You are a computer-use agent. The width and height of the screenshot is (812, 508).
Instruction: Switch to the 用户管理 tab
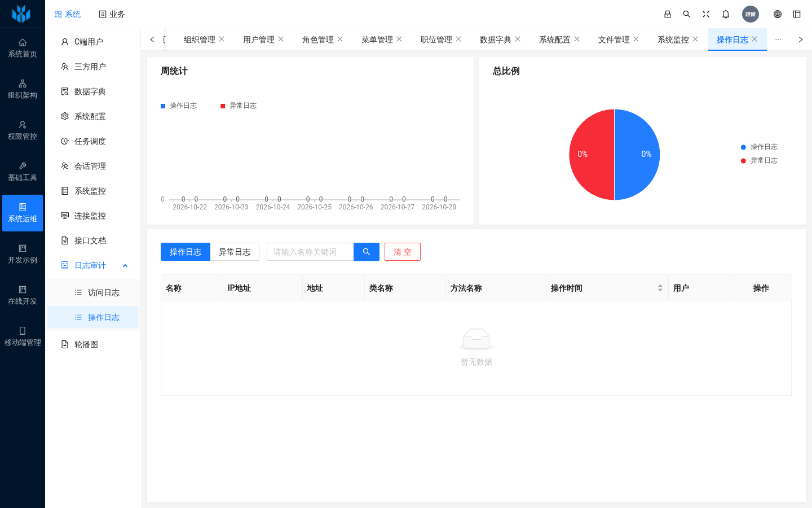coord(259,40)
